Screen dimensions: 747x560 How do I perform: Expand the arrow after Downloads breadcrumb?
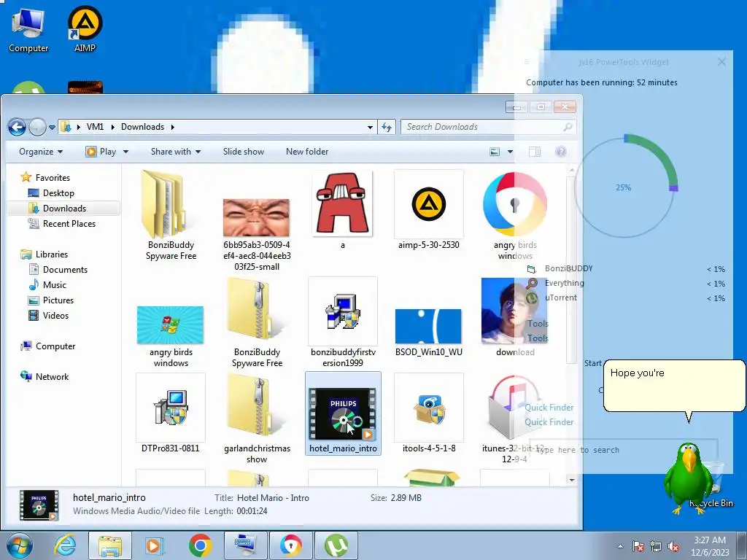172,127
